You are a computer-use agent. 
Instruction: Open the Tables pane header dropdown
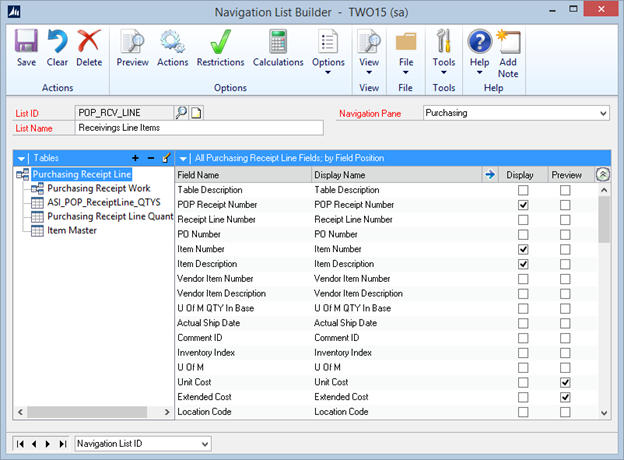[x=21, y=159]
